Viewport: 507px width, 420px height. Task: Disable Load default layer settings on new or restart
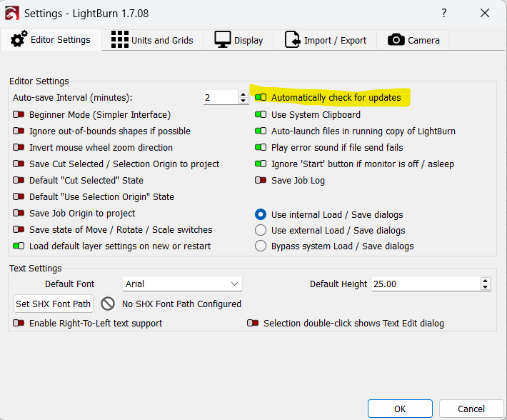(19, 246)
